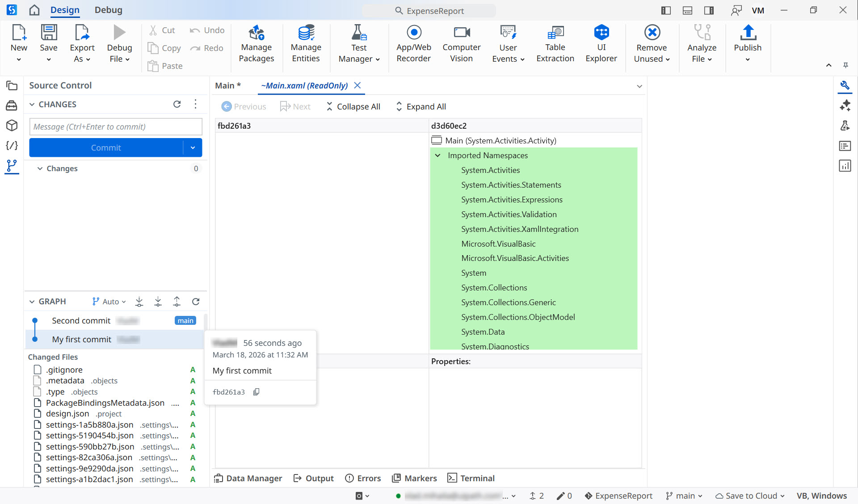Toggle the left panel layout
This screenshot has width=858, height=504.
666,10
